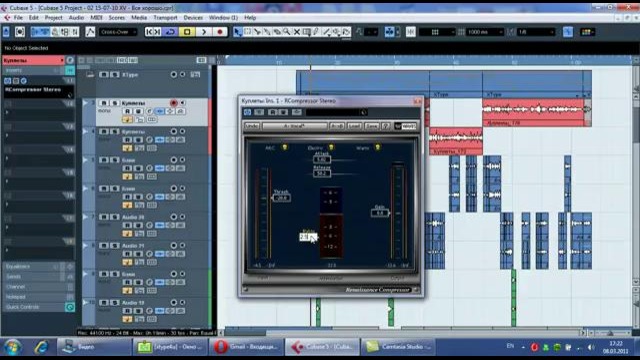Select the Draw pencil tool

pos(316,32)
